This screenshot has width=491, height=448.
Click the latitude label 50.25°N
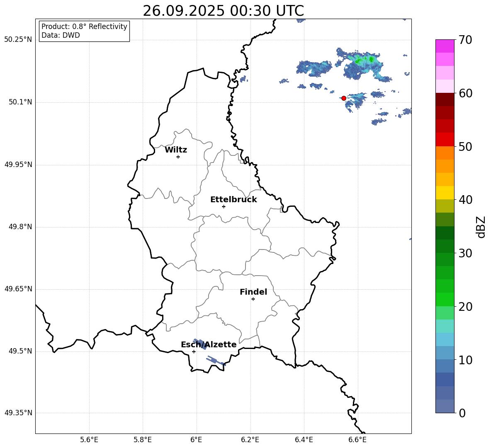click(18, 40)
